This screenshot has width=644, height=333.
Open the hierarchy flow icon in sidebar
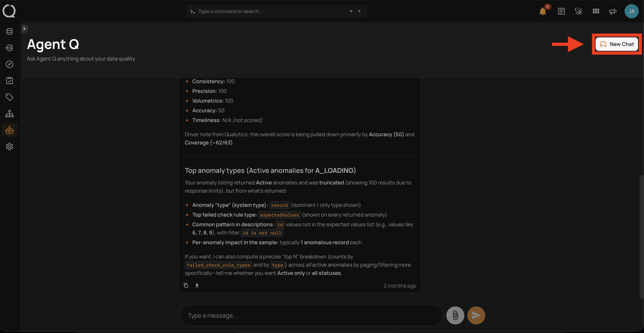(x=10, y=114)
